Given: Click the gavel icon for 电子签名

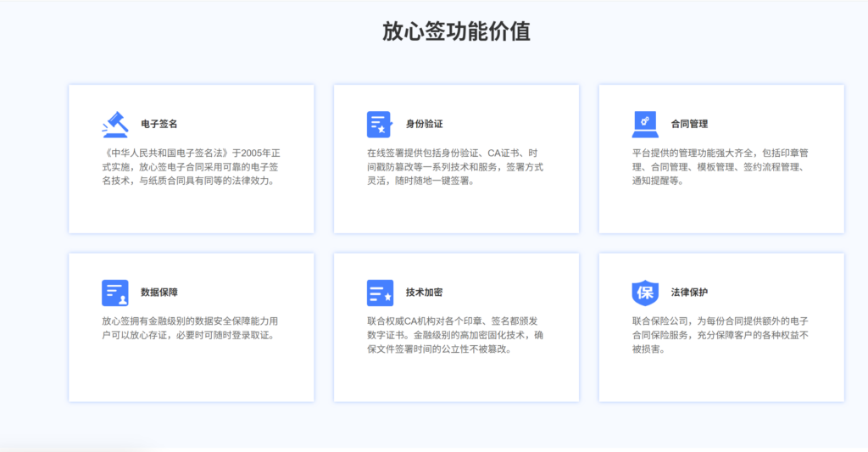Looking at the screenshot, I should tap(115, 124).
